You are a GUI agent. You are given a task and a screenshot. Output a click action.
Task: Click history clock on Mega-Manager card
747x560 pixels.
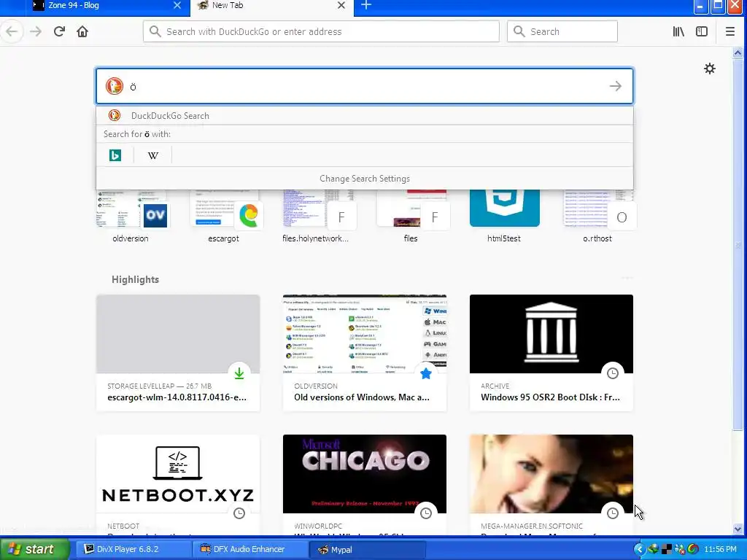613,513
